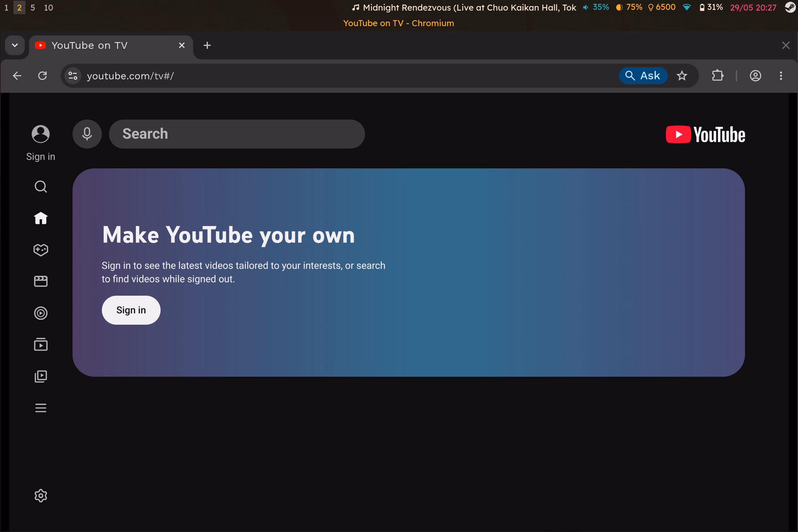This screenshot has width=798, height=532.
Task: Click the date and time 29/05 20:27
Action: pyautogui.click(x=753, y=8)
